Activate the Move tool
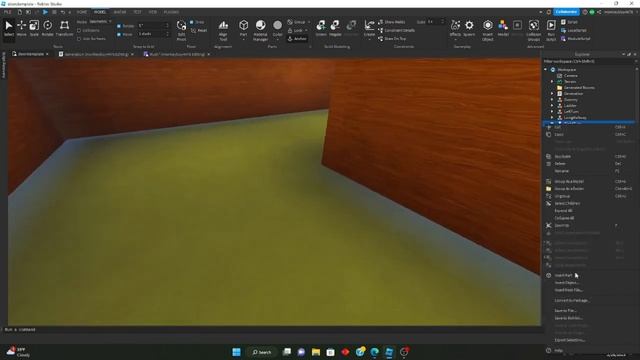Image resolution: width=640 pixels, height=360 pixels. tap(22, 29)
